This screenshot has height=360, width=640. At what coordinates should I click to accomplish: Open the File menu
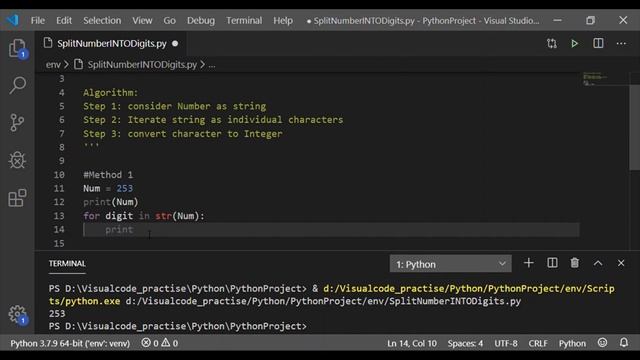(x=38, y=20)
